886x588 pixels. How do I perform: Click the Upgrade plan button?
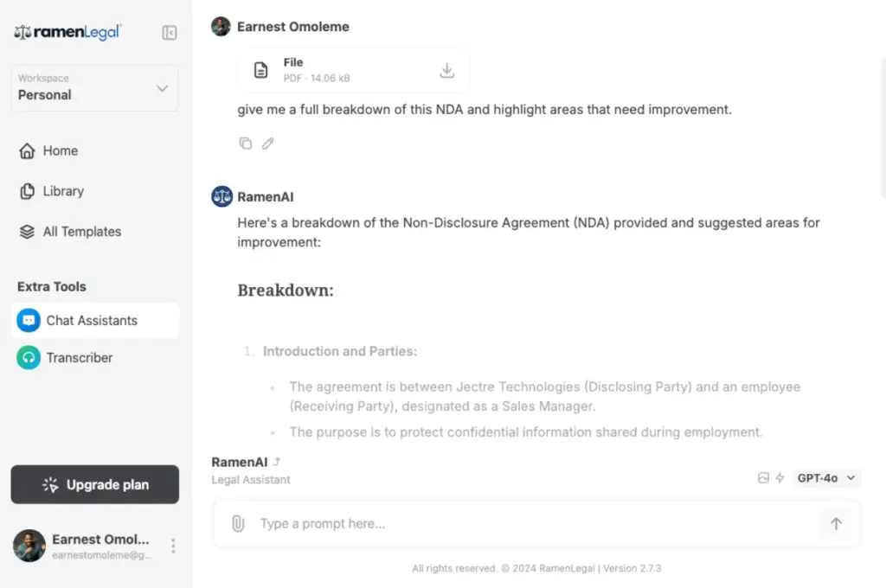point(94,484)
